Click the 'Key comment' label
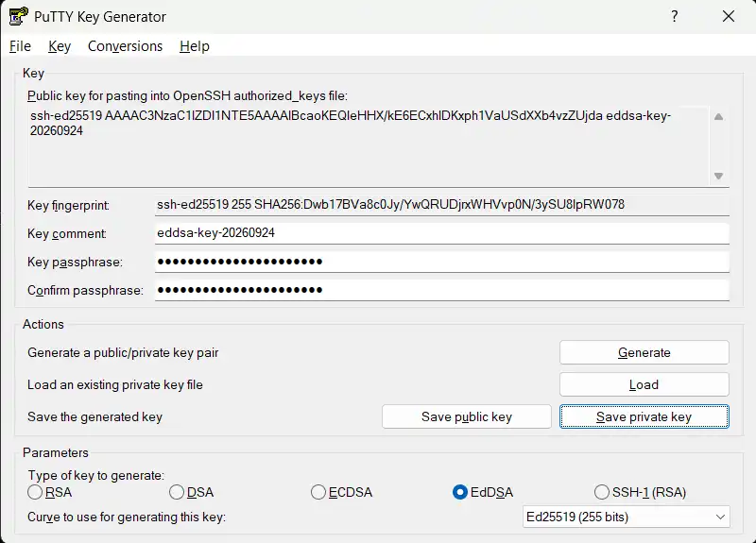 click(66, 233)
